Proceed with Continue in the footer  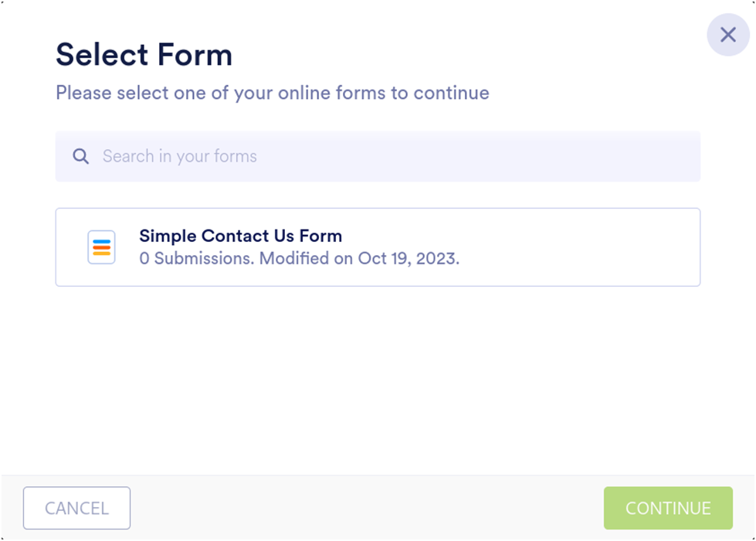pyautogui.click(x=668, y=508)
